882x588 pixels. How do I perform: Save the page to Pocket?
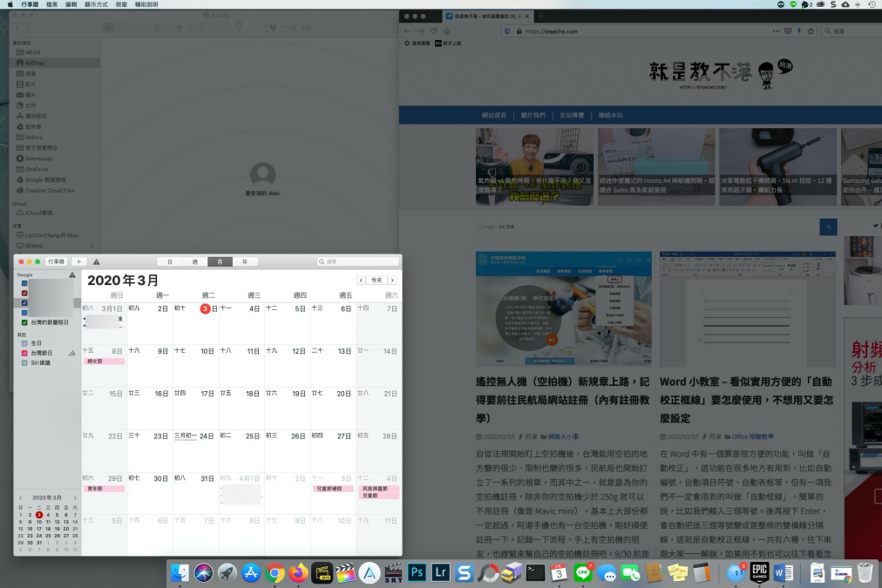(789, 30)
